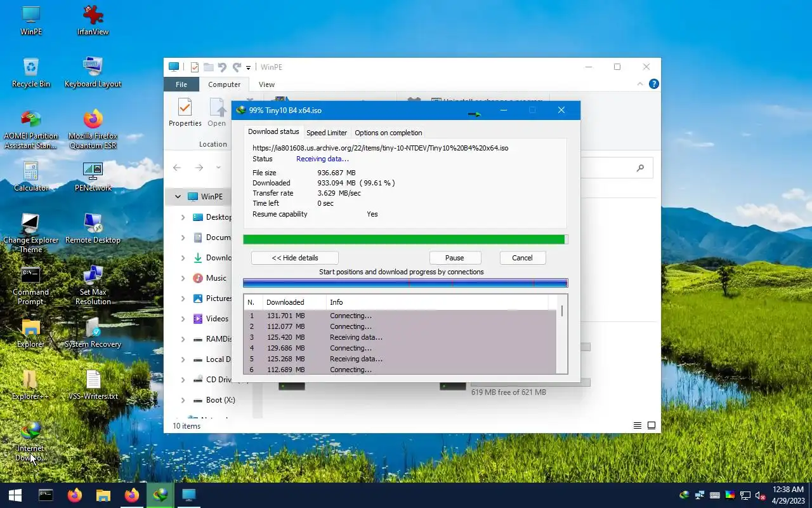The height and width of the screenshot is (508, 812).
Task: Select the Recycle Bin desktop icon
Action: 30,72
